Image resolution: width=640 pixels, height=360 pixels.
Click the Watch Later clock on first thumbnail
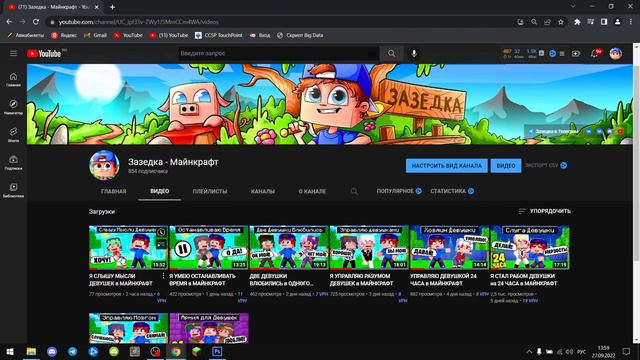tap(161, 233)
